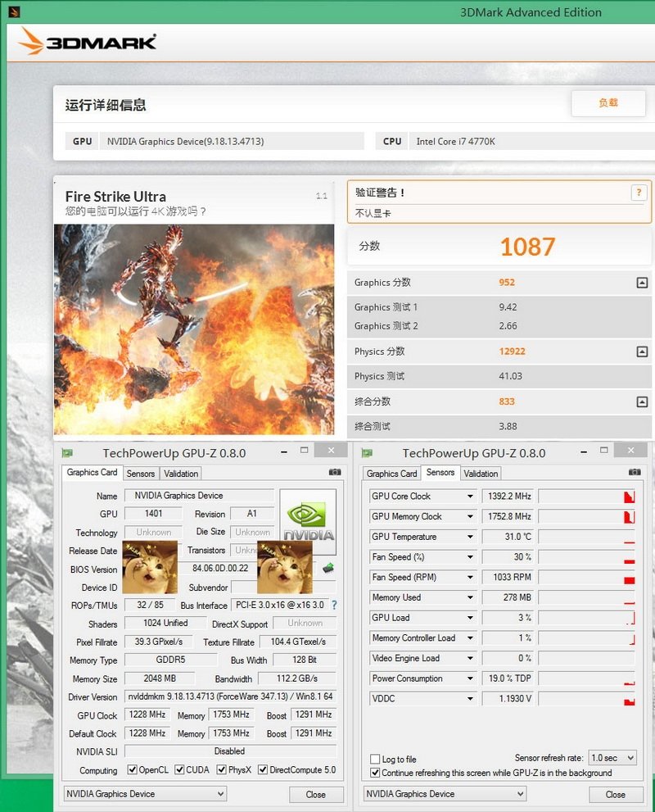Minimize the left GPU-Z window
The width and height of the screenshot is (655, 812).
point(283,452)
